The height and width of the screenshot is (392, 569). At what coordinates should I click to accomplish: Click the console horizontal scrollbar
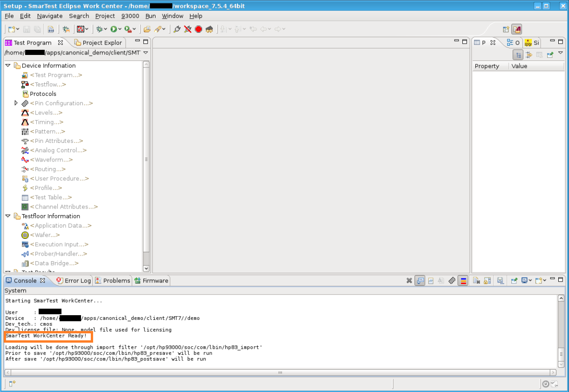click(279, 372)
